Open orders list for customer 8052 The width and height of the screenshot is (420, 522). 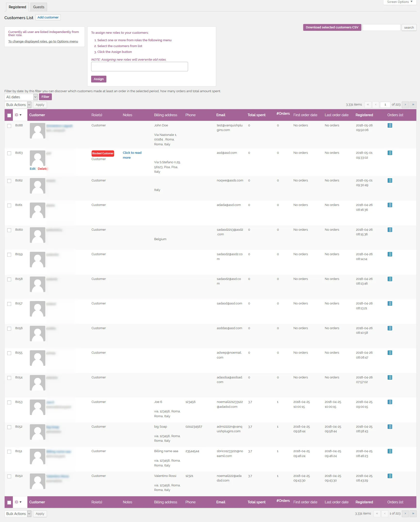[390, 427]
